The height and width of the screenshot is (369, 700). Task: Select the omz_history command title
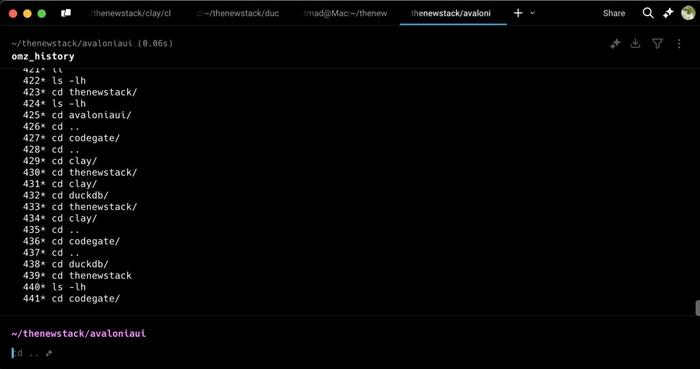pos(43,56)
